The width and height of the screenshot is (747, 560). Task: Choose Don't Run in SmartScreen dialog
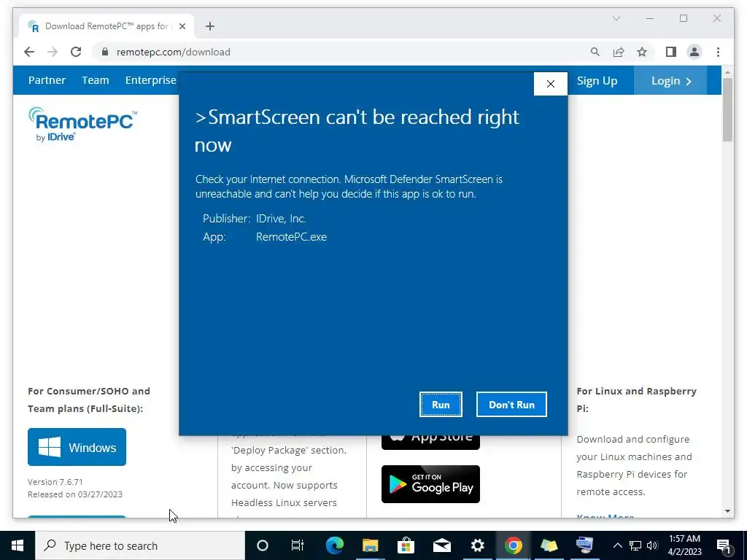511,404
